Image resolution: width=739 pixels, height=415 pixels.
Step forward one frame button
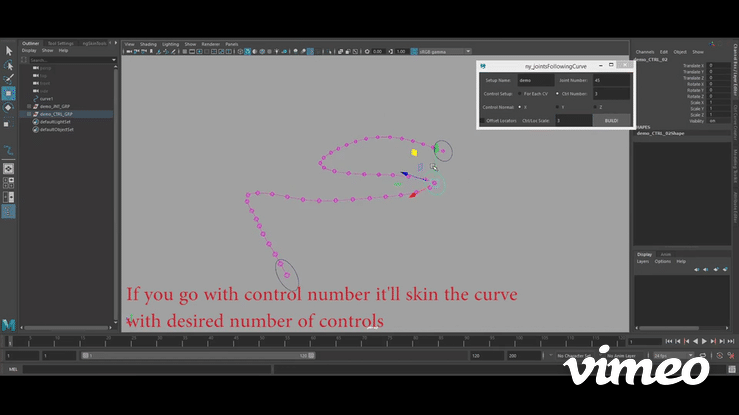pos(722,341)
